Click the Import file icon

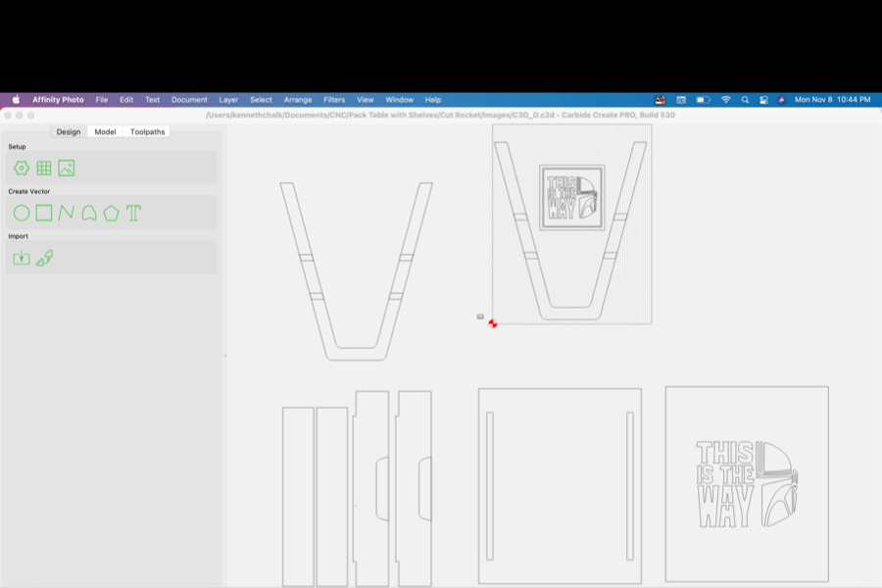click(x=22, y=259)
